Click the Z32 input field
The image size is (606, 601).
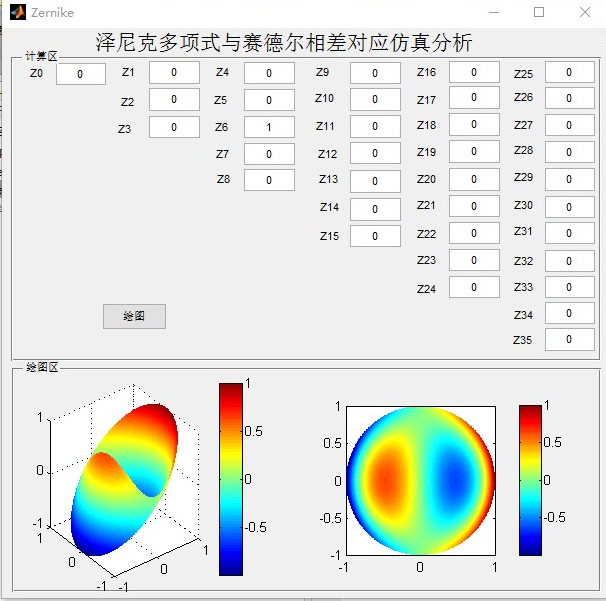[x=570, y=261]
